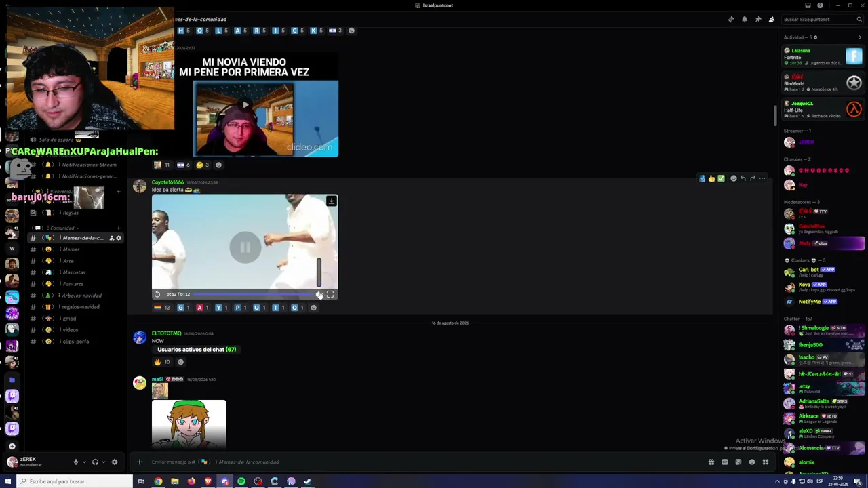
Task: Add a reaction below the video message
Action: (313, 308)
